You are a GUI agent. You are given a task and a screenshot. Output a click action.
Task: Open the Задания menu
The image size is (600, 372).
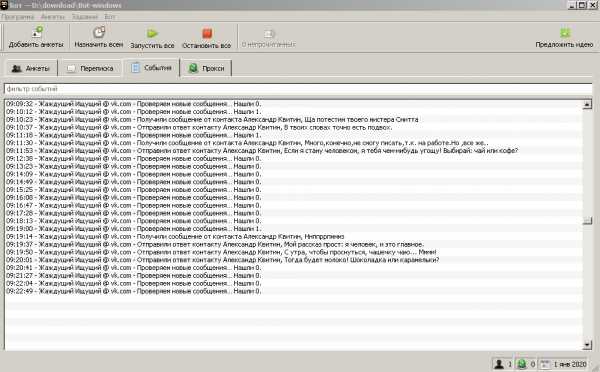pos(85,17)
